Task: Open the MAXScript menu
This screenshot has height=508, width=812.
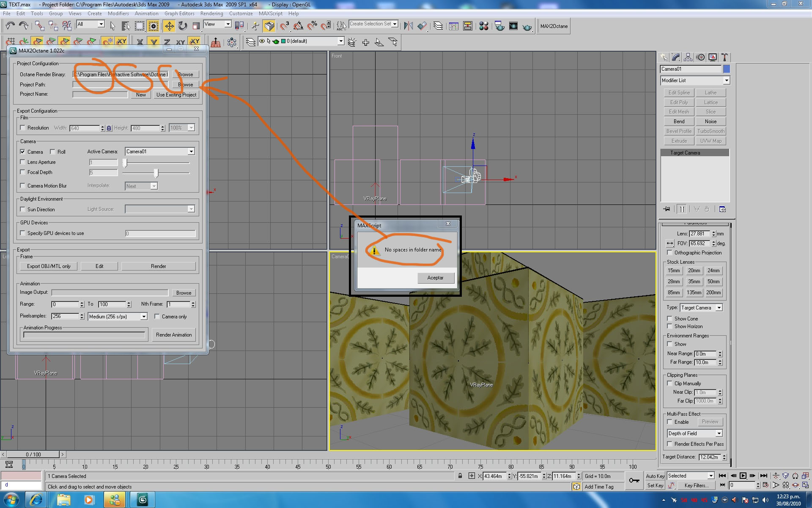Action: (270, 14)
